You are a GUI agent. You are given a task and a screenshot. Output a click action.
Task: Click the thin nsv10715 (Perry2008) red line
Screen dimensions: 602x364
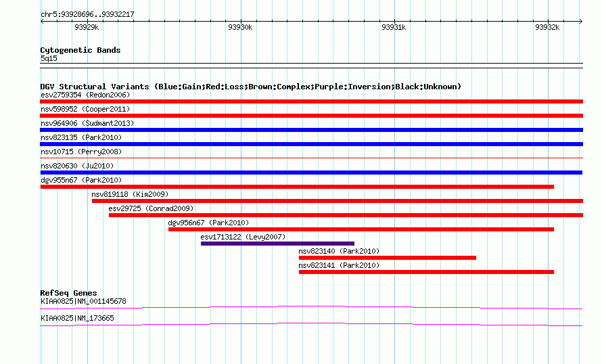(x=311, y=158)
